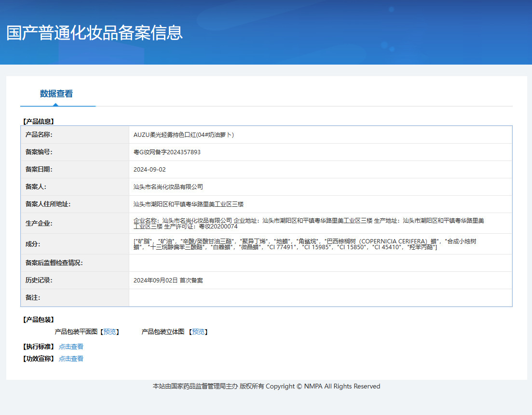The width and height of the screenshot is (532, 415).
Task: Open 产品包装平面图 预览 link
Action: (109, 332)
